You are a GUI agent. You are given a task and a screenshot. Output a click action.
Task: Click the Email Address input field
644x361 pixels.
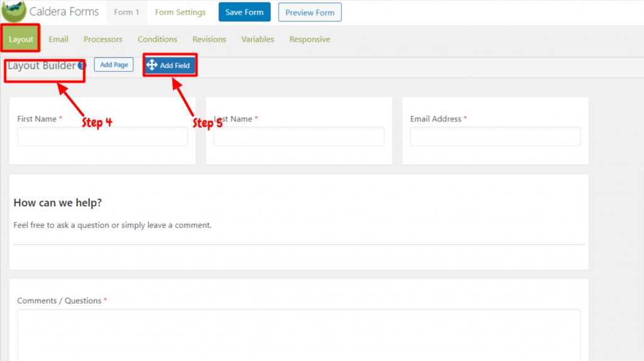click(496, 136)
